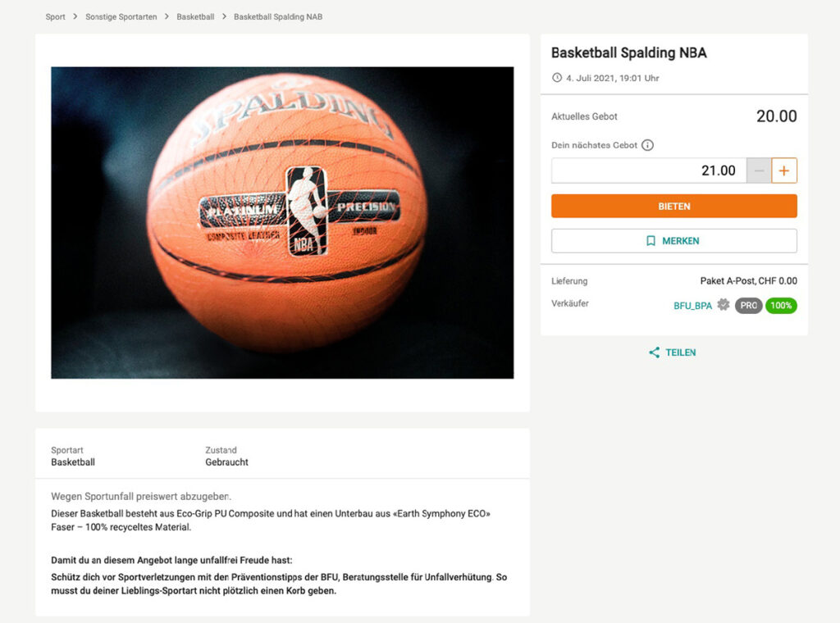Open the seller profile BFU_BPA
Image resolution: width=840 pixels, height=623 pixels.
point(692,306)
